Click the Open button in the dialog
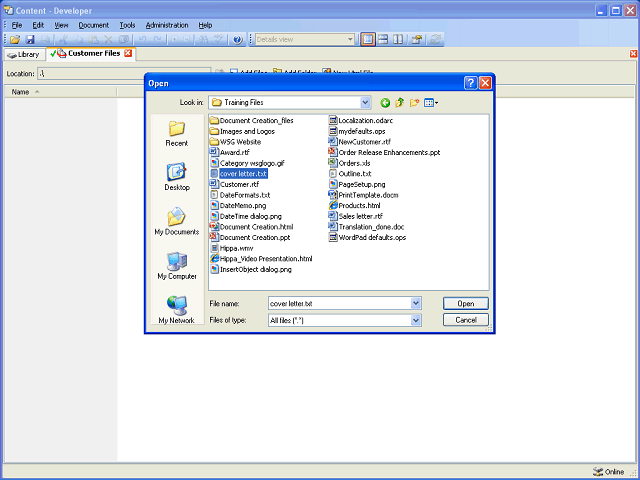Image resolution: width=640 pixels, height=480 pixels. pos(466,304)
